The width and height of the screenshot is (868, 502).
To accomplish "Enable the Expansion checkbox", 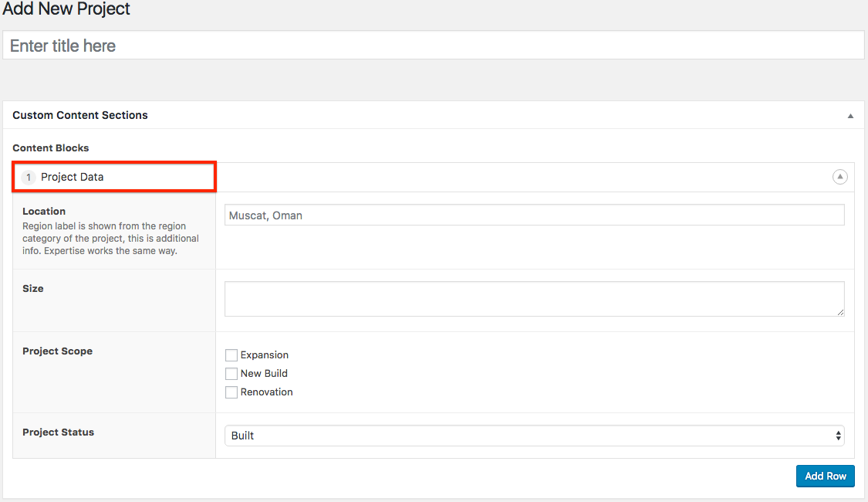I will click(x=231, y=355).
